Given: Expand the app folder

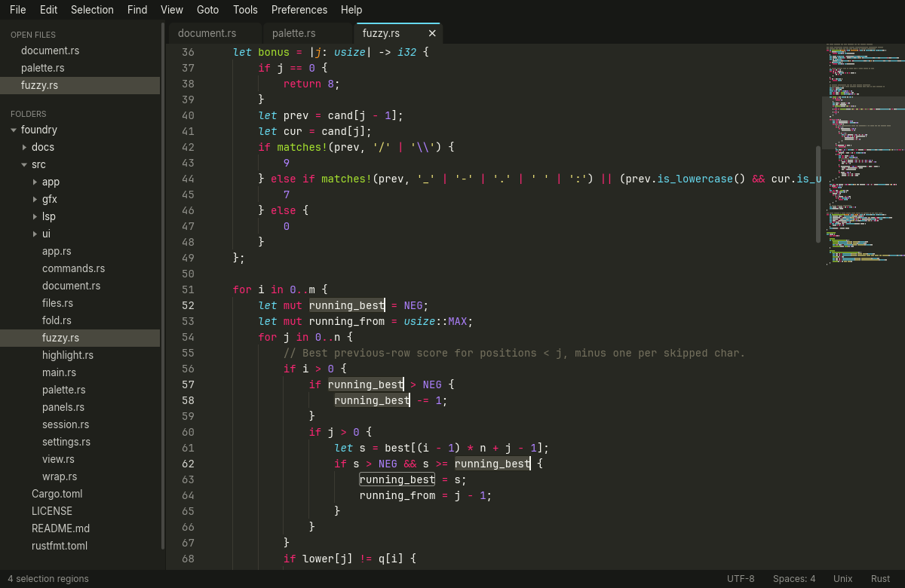Looking at the screenshot, I should point(35,182).
